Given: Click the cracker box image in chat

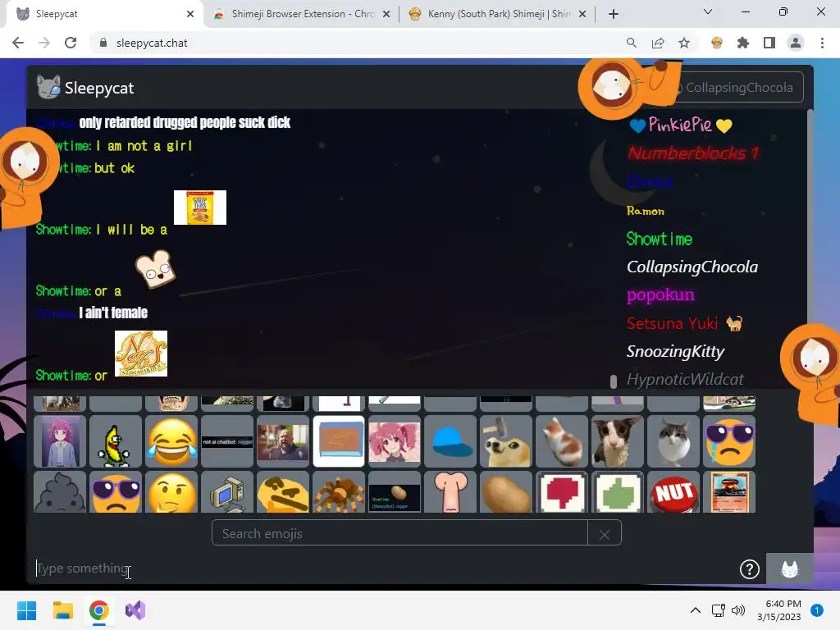Looking at the screenshot, I should (200, 208).
